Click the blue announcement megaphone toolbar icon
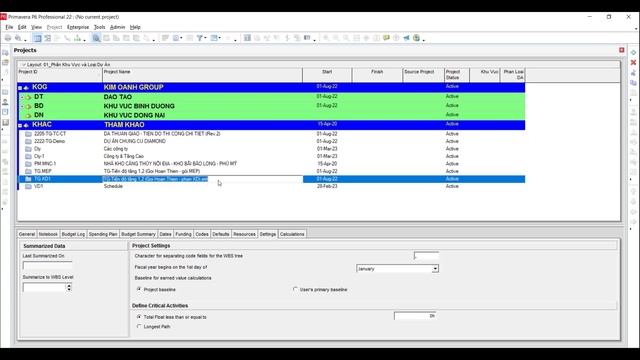 [406, 38]
